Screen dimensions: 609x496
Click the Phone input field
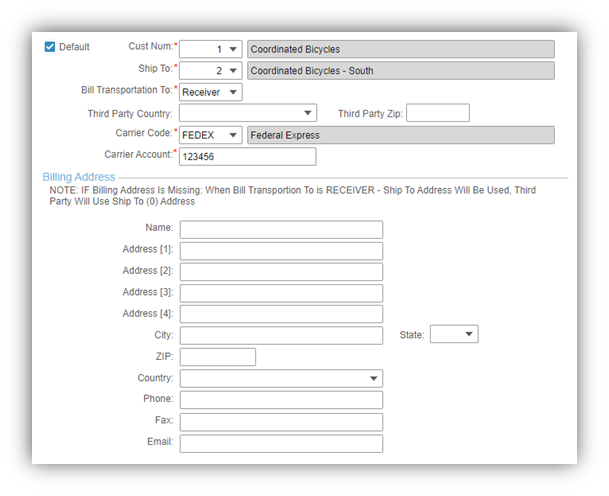(281, 400)
